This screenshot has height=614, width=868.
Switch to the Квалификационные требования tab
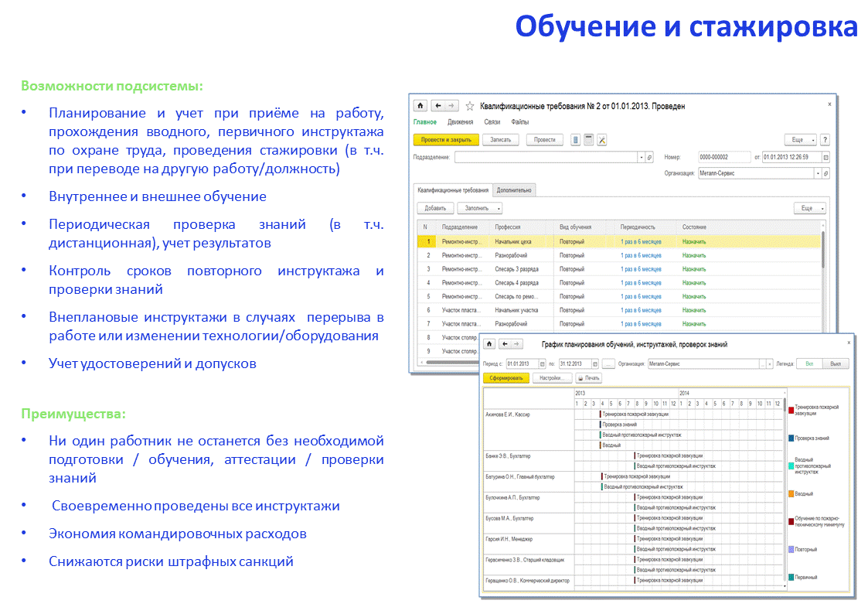453,190
